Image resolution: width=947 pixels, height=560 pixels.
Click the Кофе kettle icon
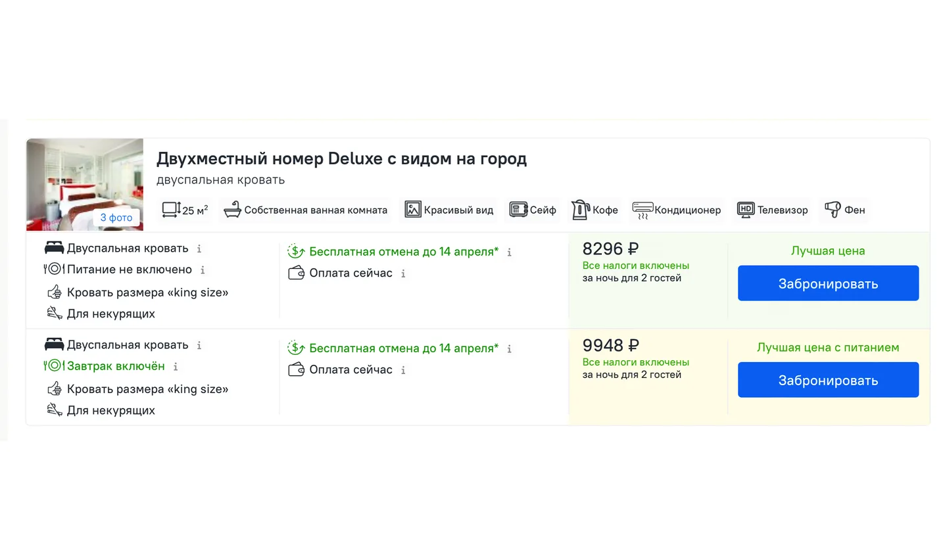tap(580, 210)
